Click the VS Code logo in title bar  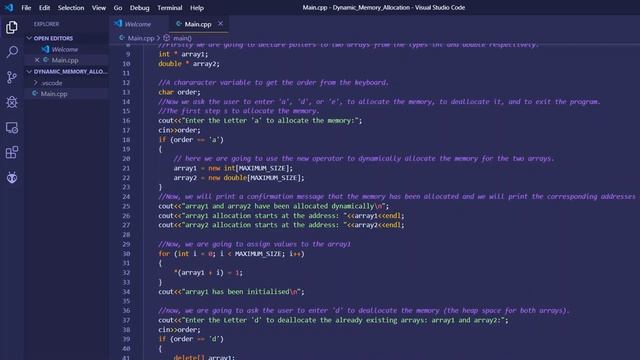(x=9, y=7)
